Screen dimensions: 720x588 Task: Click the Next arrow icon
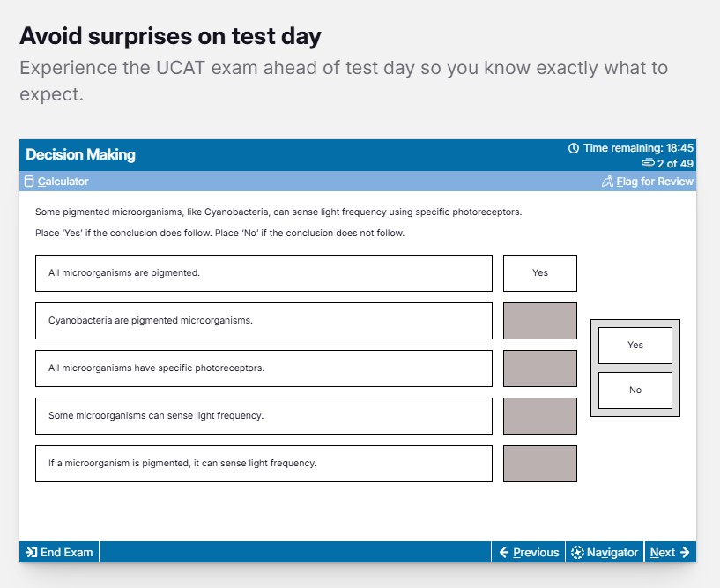click(x=685, y=553)
